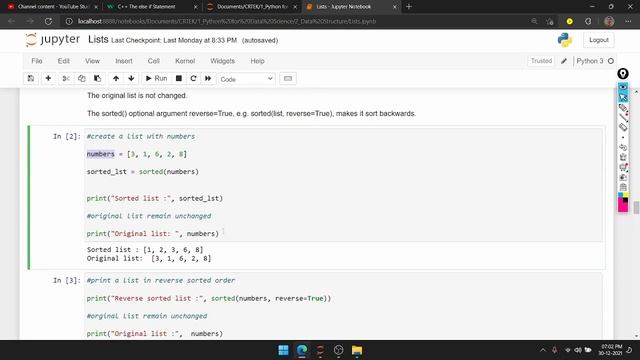Open browser settings three-dots menu
The height and width of the screenshot is (360, 640).
(628, 21)
